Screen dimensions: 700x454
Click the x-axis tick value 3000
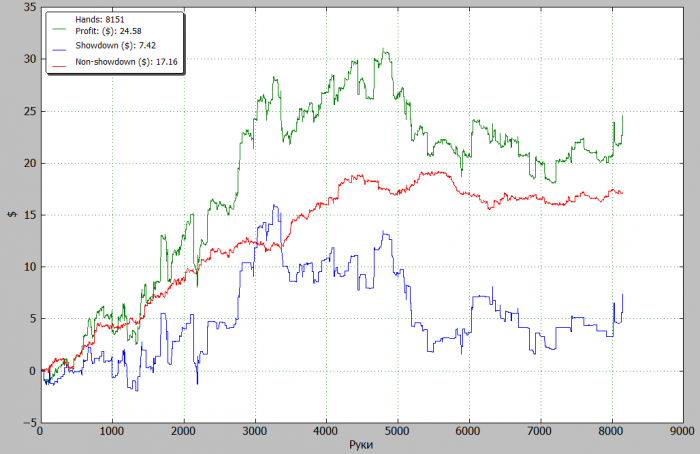point(255,431)
